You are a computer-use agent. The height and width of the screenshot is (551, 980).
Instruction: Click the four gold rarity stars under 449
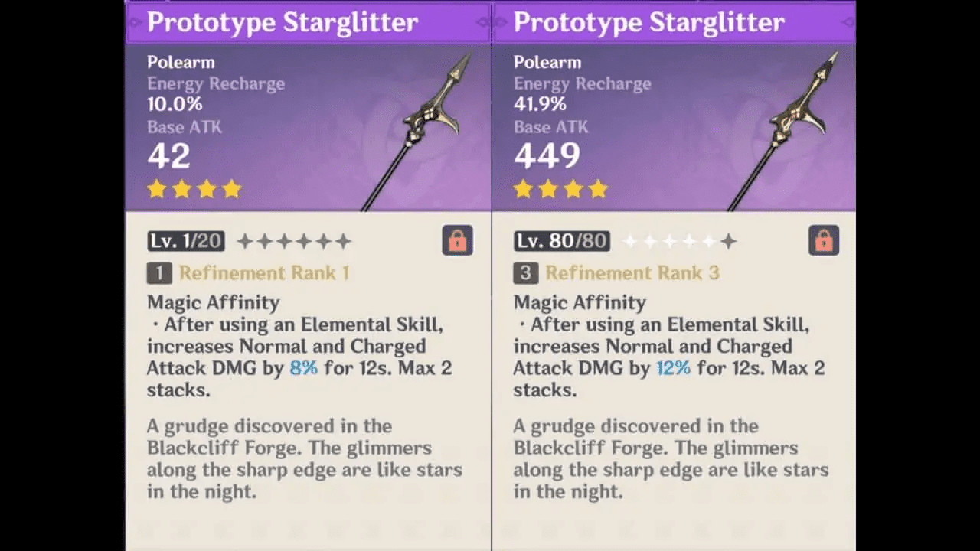(x=561, y=189)
